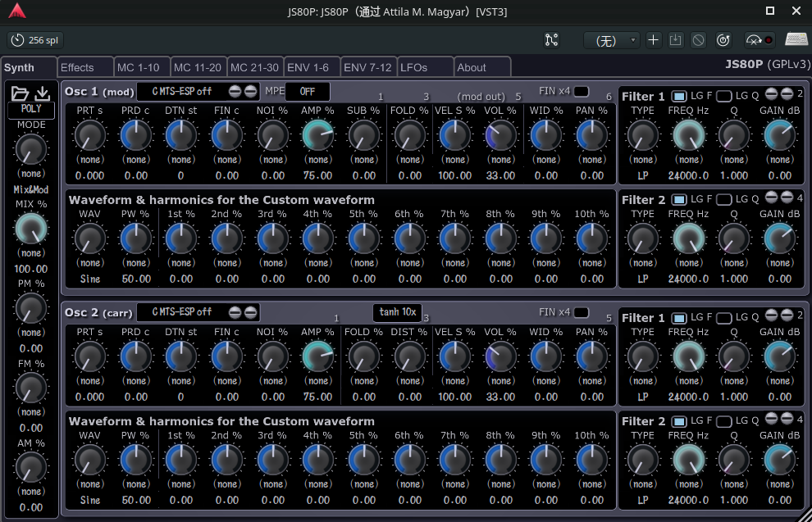Open the MC 1-10 tab
Screen dimensions: 812x522
click(141, 67)
